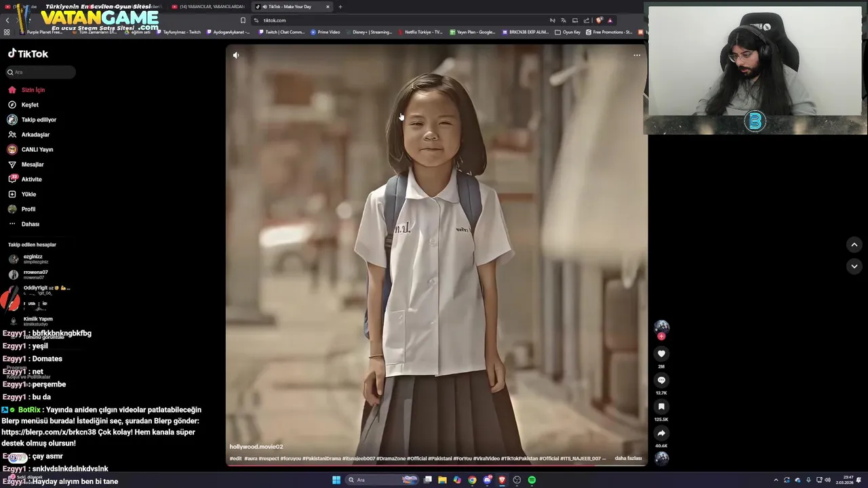Click the address bar share icon
The width and height of the screenshot is (868, 488).
click(587, 20)
